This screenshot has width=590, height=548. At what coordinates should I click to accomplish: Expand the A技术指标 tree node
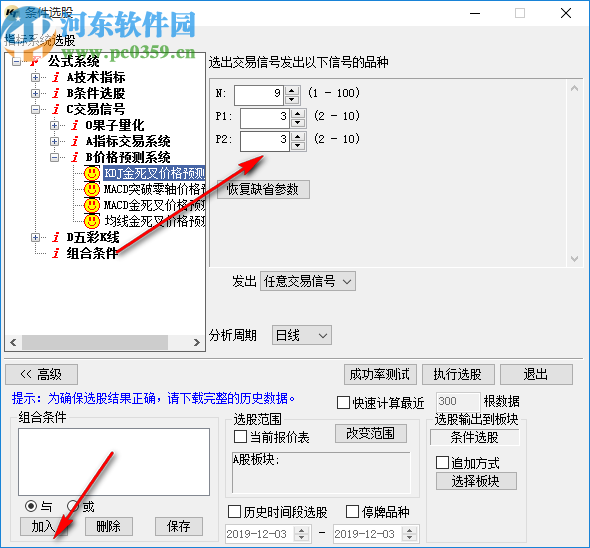click(35, 77)
